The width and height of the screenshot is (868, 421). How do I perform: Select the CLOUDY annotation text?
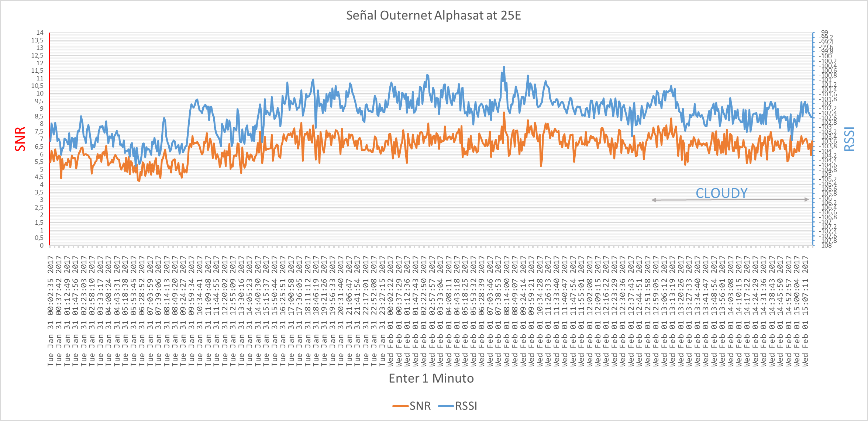721,193
